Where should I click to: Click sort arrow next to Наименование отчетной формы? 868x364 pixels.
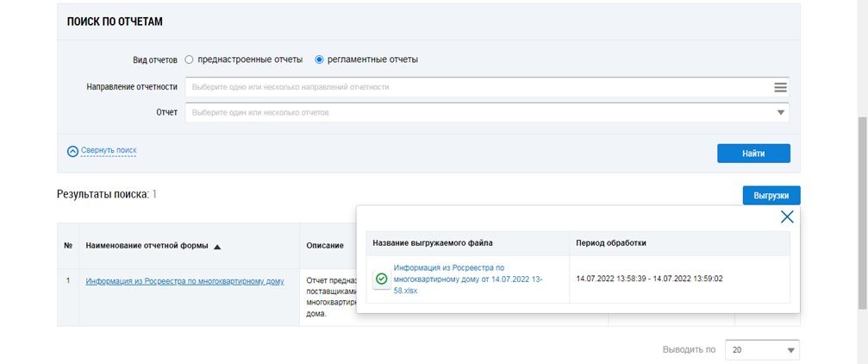point(217,247)
